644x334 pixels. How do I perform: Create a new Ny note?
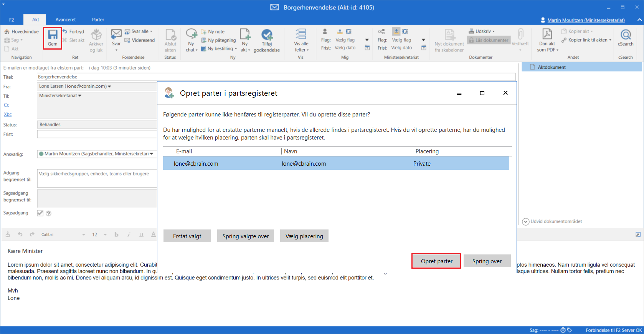(x=213, y=32)
